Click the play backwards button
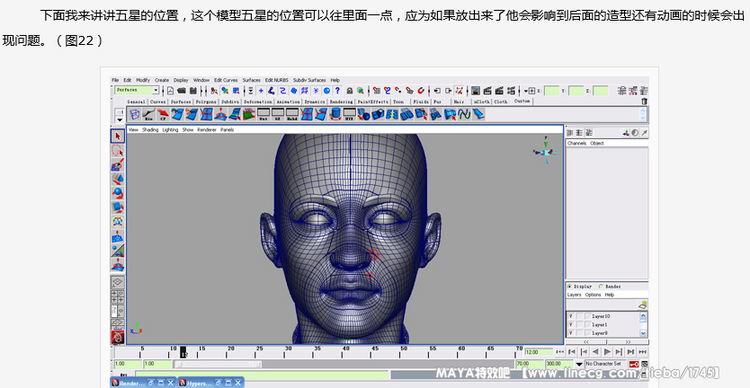This screenshot has height=388, width=750. pyautogui.click(x=596, y=352)
